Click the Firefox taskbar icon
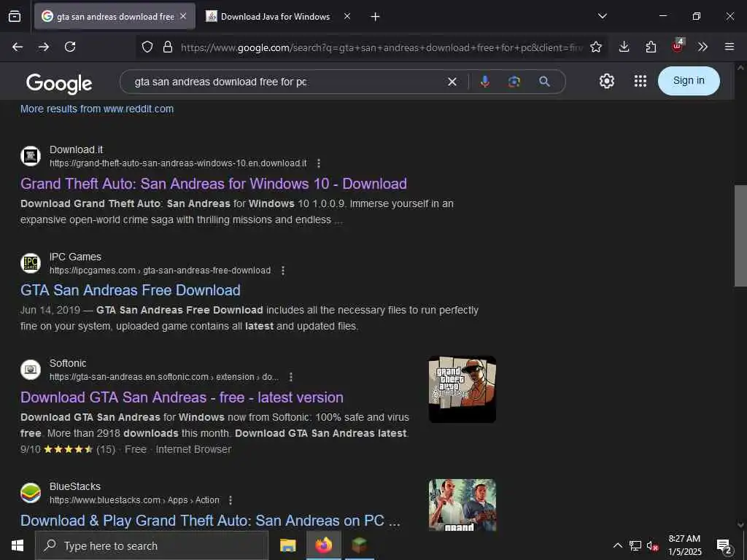The height and width of the screenshot is (560, 747). (x=323, y=545)
